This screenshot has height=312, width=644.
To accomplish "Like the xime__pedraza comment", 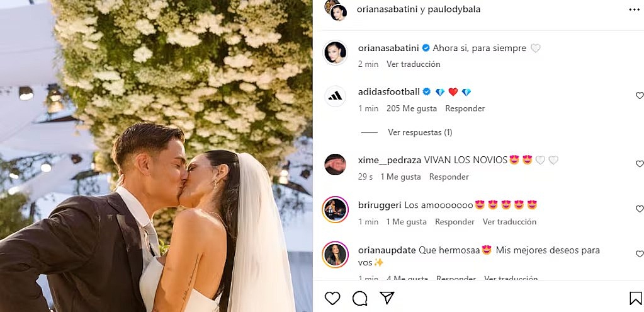I will tap(640, 164).
